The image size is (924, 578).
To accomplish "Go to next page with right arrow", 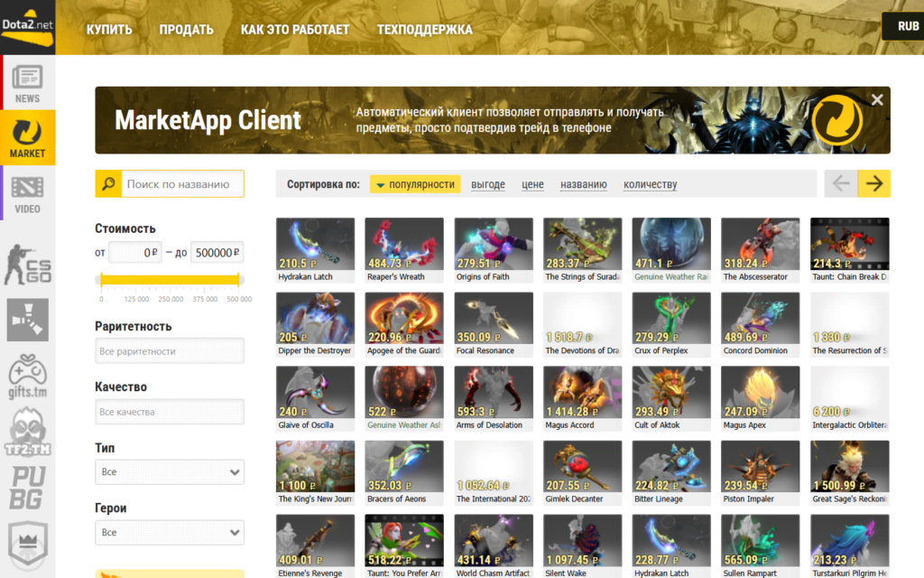I will (873, 183).
